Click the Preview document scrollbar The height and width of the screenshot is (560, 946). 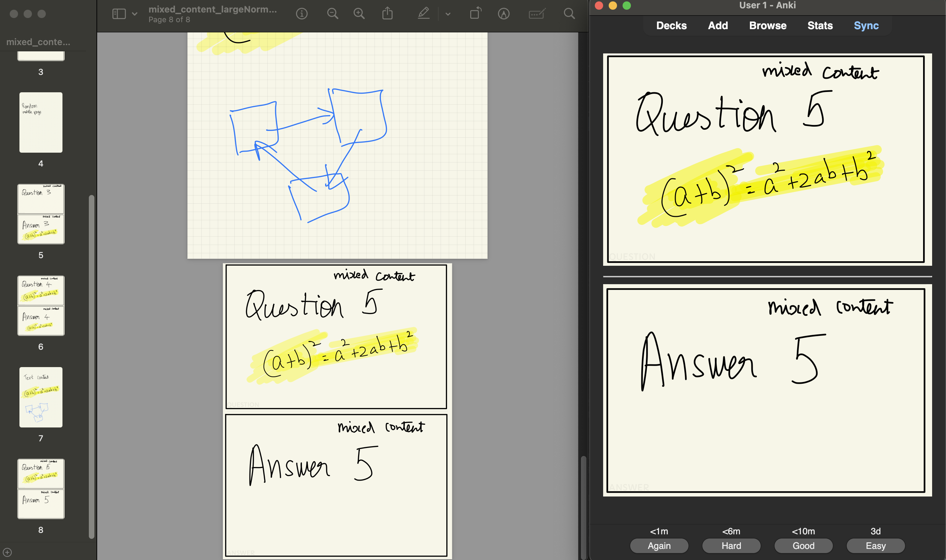(583, 507)
